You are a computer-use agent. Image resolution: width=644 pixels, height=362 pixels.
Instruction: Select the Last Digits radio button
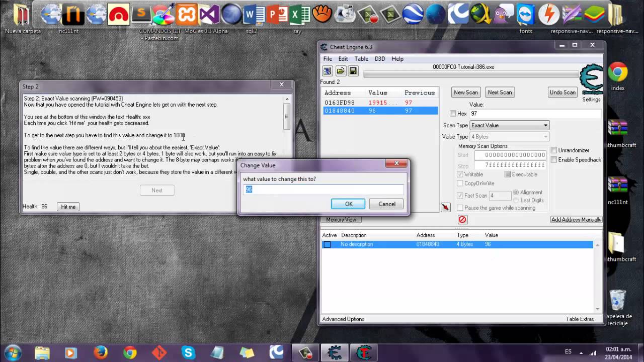[x=516, y=200]
